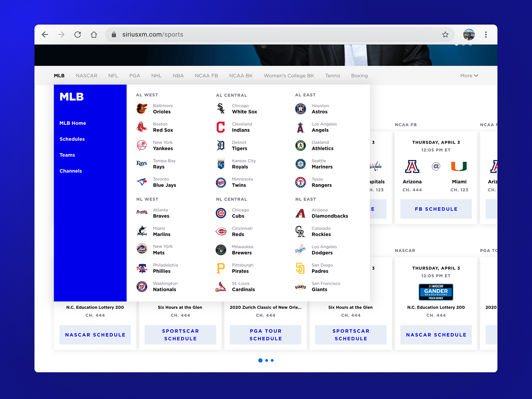Open the Tennis tab
532x399 pixels.
(332, 75)
